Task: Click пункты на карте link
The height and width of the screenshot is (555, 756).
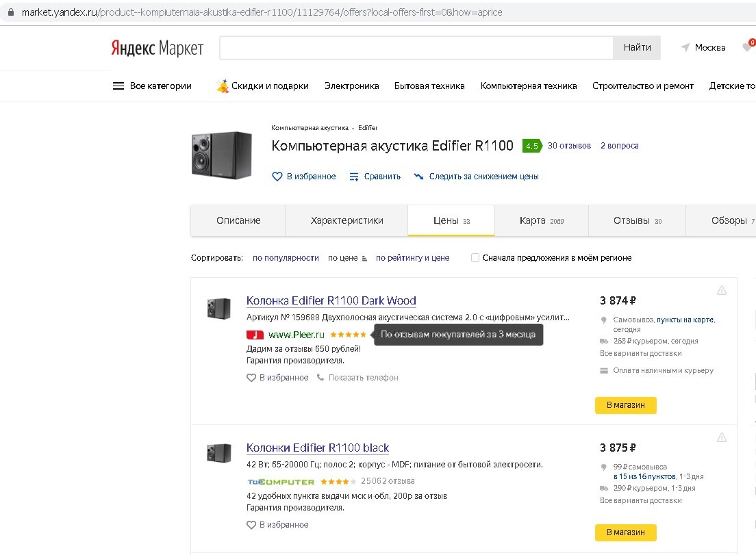Action: coord(685,320)
